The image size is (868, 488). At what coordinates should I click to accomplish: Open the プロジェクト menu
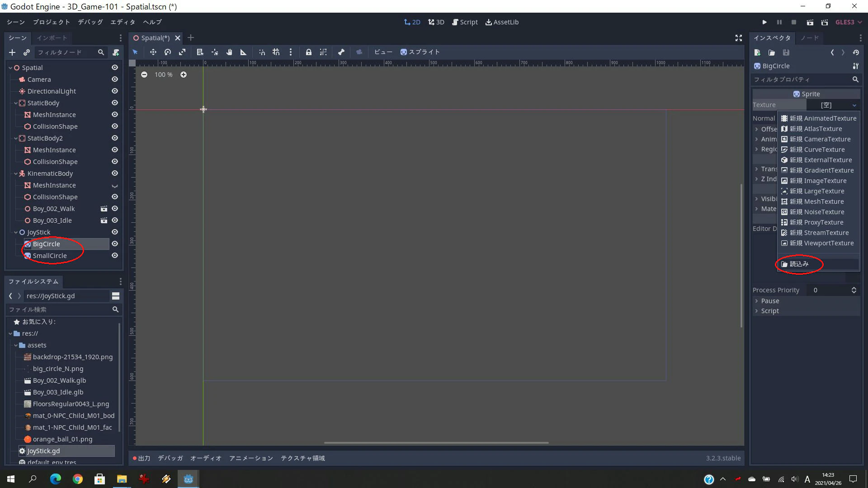point(52,22)
